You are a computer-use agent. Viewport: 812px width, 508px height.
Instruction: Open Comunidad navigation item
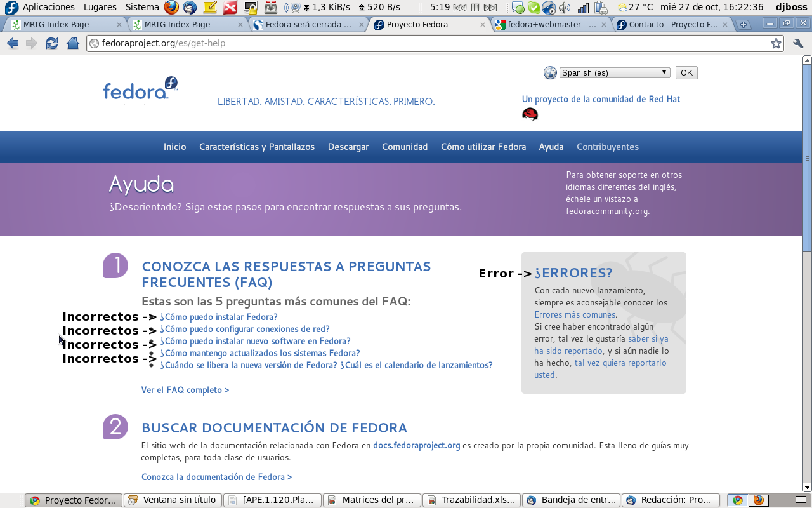pyautogui.click(x=405, y=147)
